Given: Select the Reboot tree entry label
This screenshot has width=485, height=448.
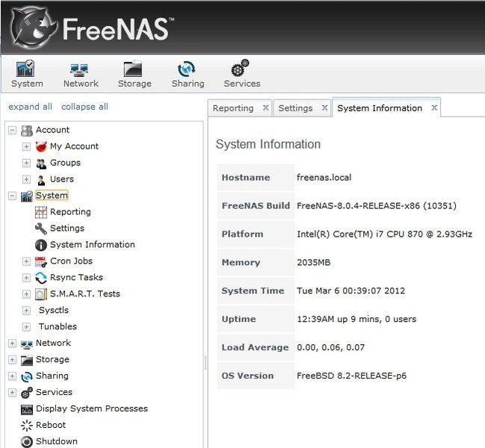Looking at the screenshot, I should coord(51,425).
